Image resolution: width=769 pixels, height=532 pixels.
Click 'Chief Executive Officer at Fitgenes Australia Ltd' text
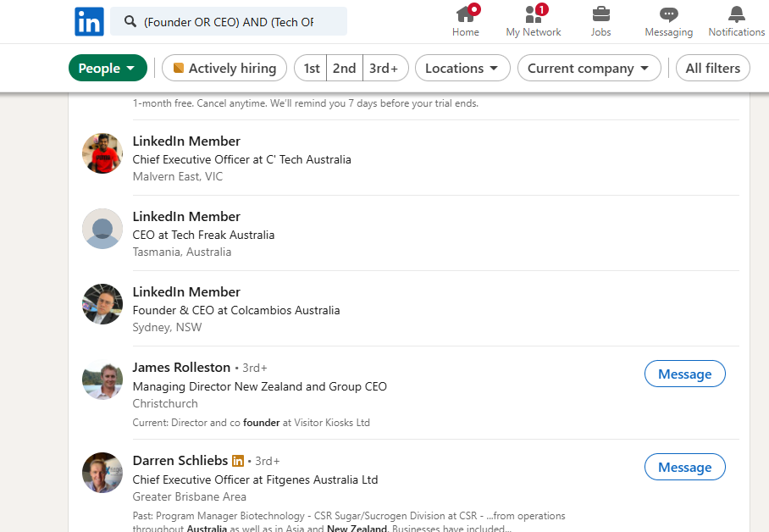(255, 479)
